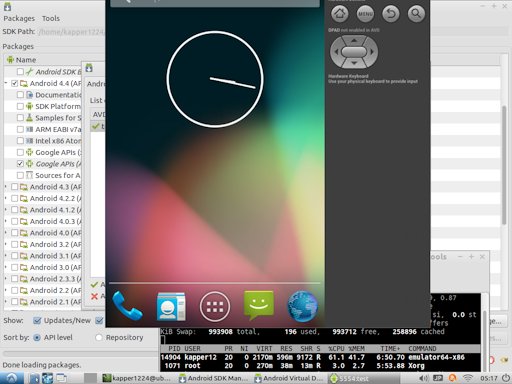Uncheck the Android 4.4 package checkbox
This screenshot has width=512, height=384.
14,83
